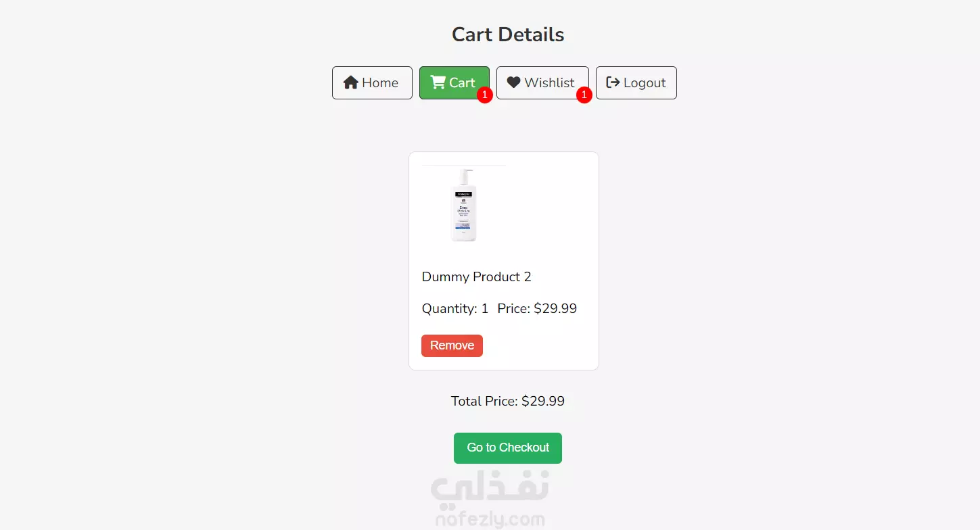Click the house icon in Home button
The height and width of the screenshot is (530, 980).
pos(350,82)
